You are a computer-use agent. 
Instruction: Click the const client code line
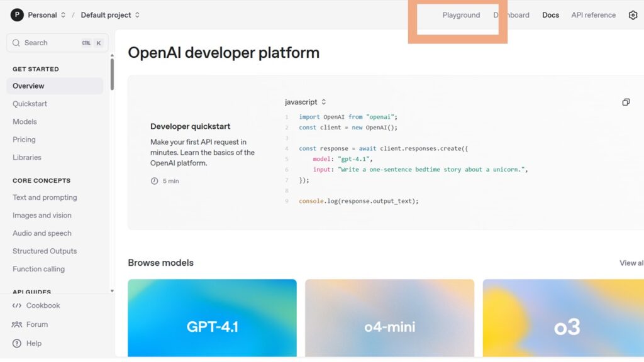(x=348, y=128)
